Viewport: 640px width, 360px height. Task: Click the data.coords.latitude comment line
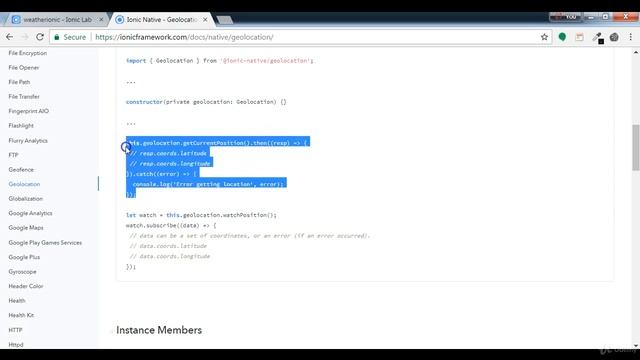tap(168, 246)
